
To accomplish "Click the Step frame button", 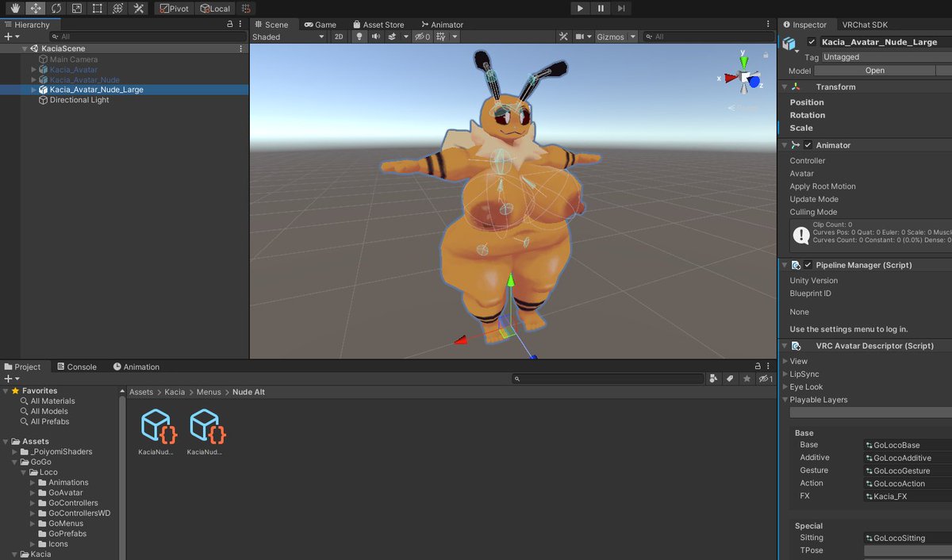I will (621, 8).
